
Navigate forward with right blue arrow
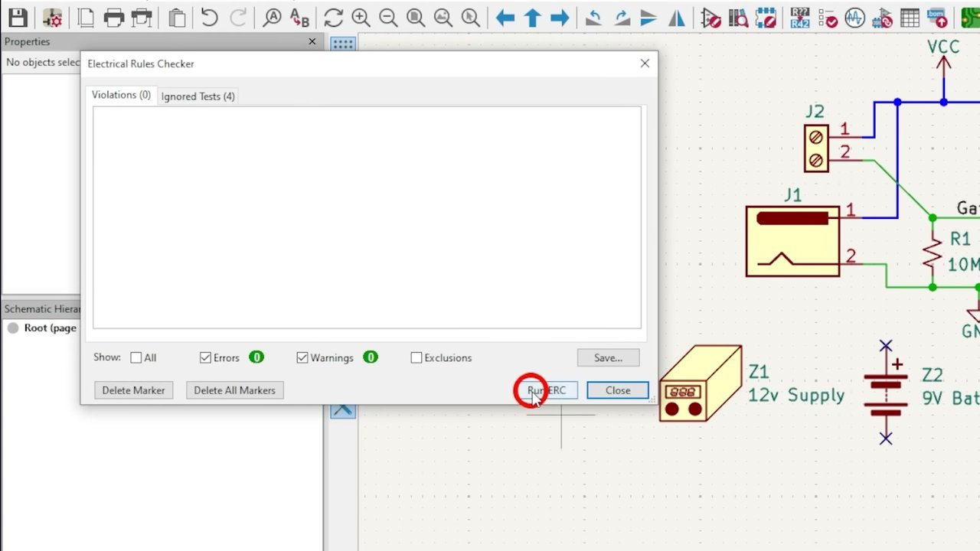pos(560,17)
